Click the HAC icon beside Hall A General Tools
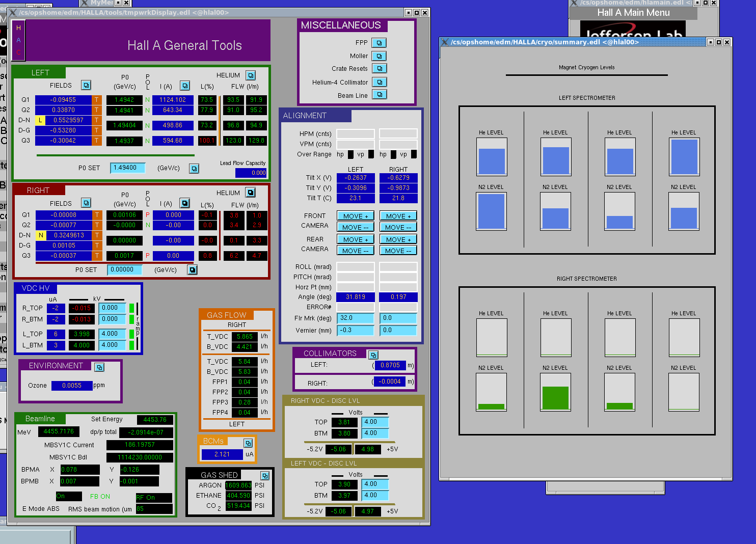The width and height of the screenshot is (756, 544). [18, 40]
